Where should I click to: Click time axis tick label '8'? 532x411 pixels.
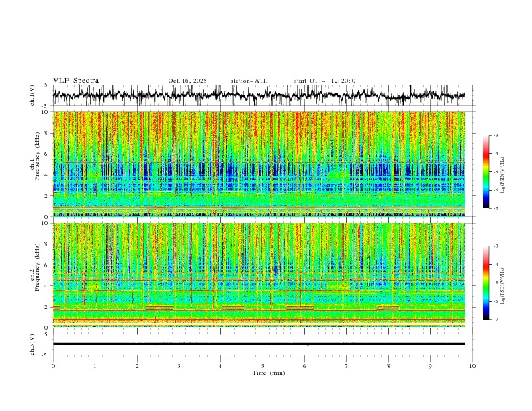click(388, 366)
